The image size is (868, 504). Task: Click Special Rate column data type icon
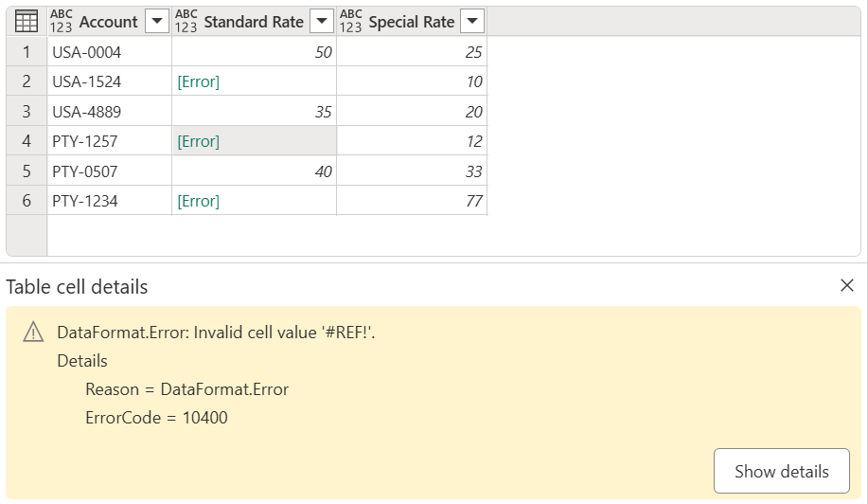351,21
